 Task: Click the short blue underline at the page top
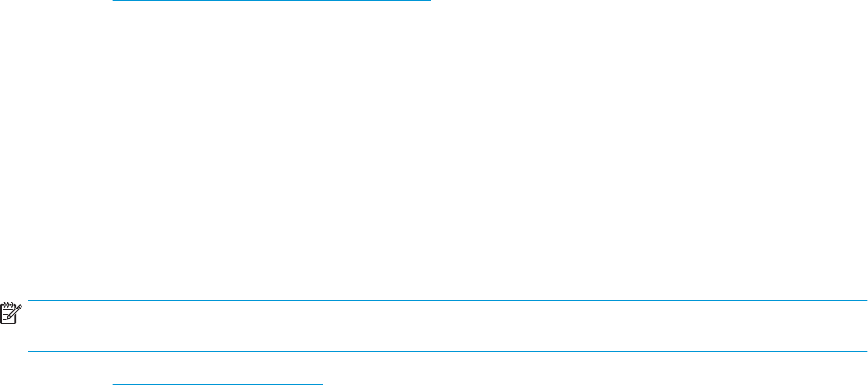pyautogui.click(x=272, y=1)
